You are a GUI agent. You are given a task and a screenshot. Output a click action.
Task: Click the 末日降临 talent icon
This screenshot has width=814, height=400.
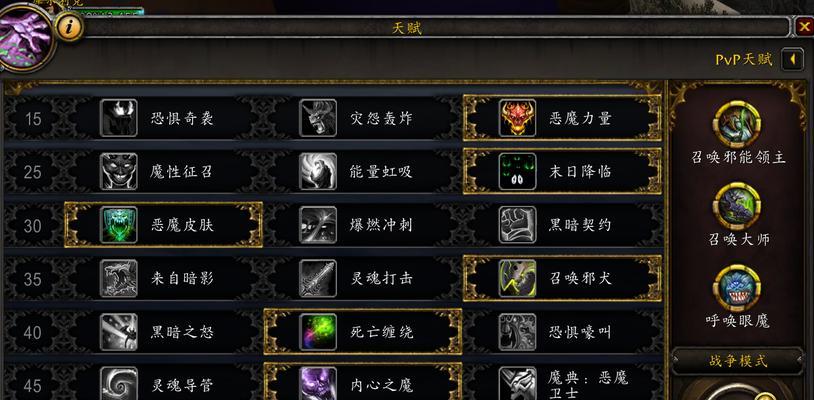coord(518,172)
